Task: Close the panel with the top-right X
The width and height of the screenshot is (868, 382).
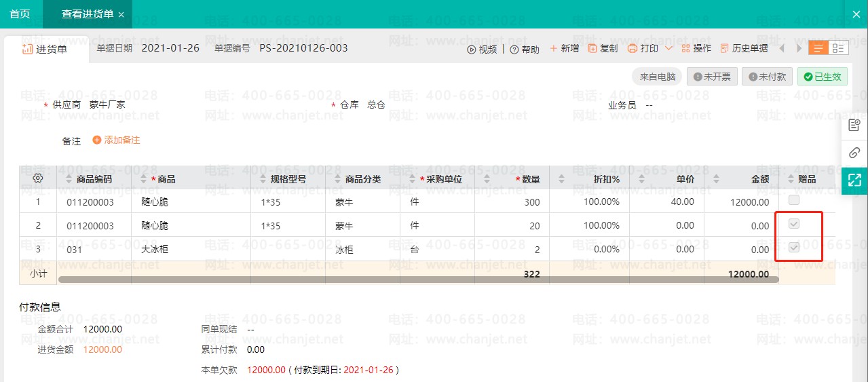Action: (x=856, y=14)
